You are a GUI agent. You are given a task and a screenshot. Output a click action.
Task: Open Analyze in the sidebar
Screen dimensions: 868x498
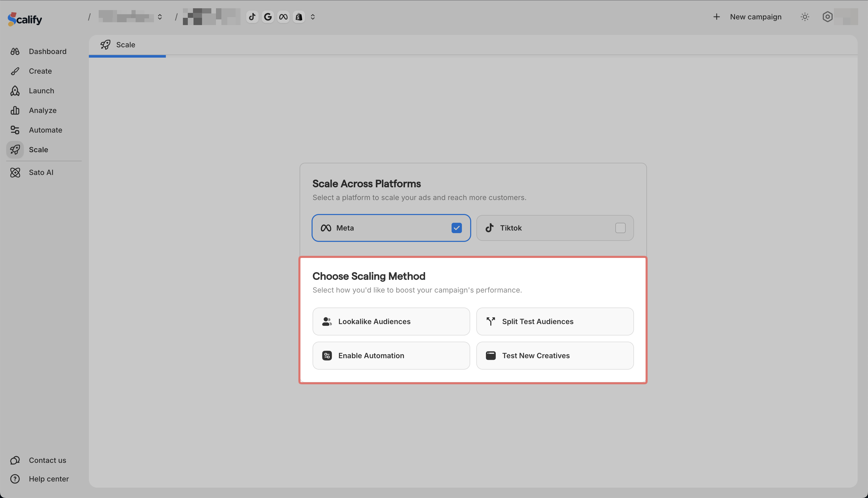(42, 110)
